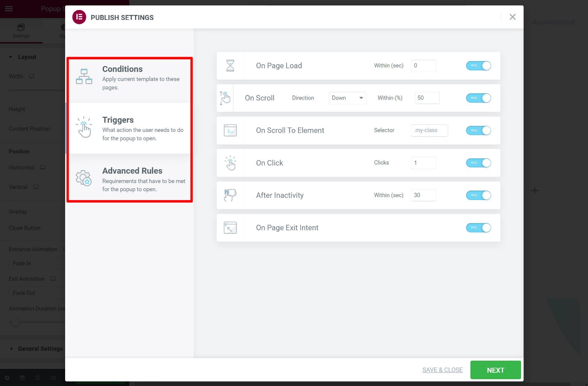The height and width of the screenshot is (386, 588).
Task: Toggle the On Page Load trigger switch
Action: click(x=479, y=66)
